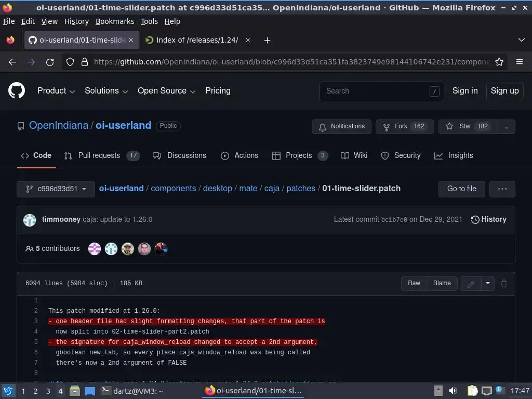Click the first contributor avatar
This screenshot has height=399, width=532.
point(95,249)
